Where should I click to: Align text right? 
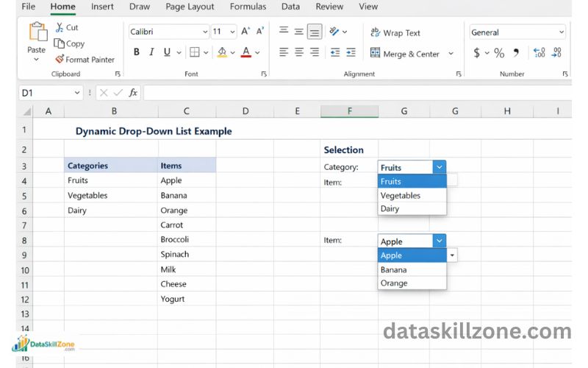(315, 52)
